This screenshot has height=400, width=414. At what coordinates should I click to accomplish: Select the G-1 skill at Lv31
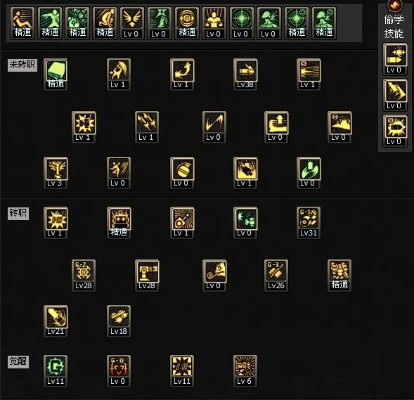tap(309, 223)
